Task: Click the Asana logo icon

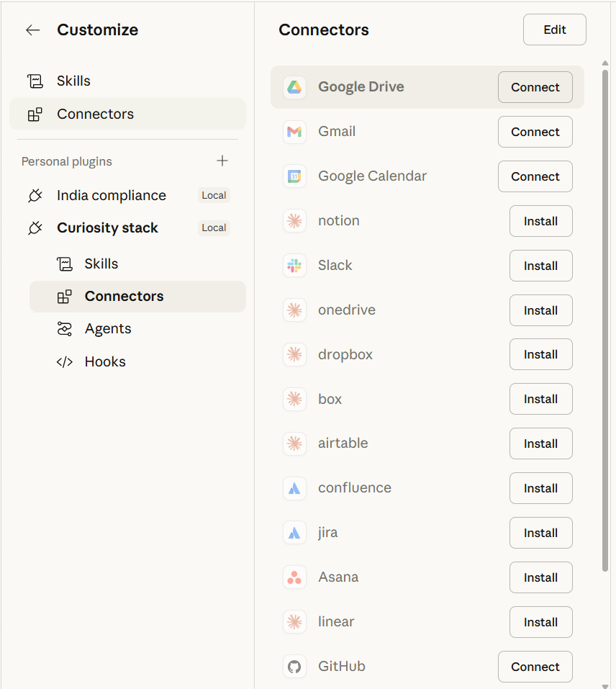Action: pos(294,577)
